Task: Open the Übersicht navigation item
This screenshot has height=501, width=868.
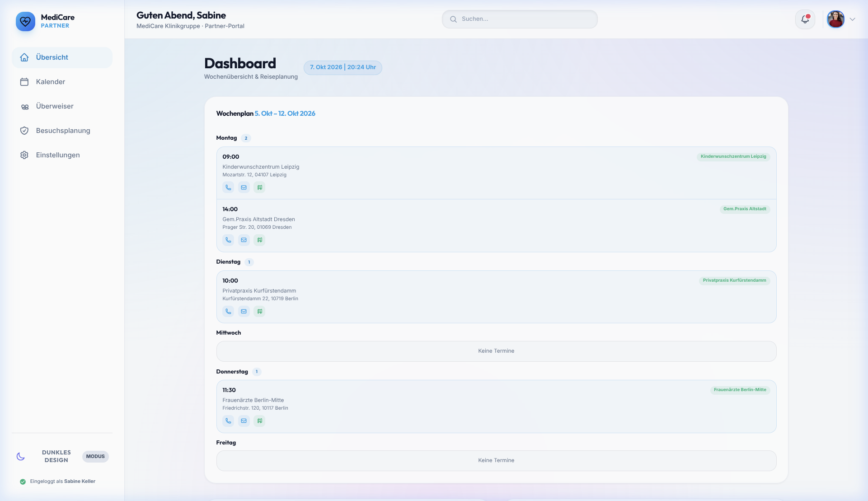Action: point(62,57)
